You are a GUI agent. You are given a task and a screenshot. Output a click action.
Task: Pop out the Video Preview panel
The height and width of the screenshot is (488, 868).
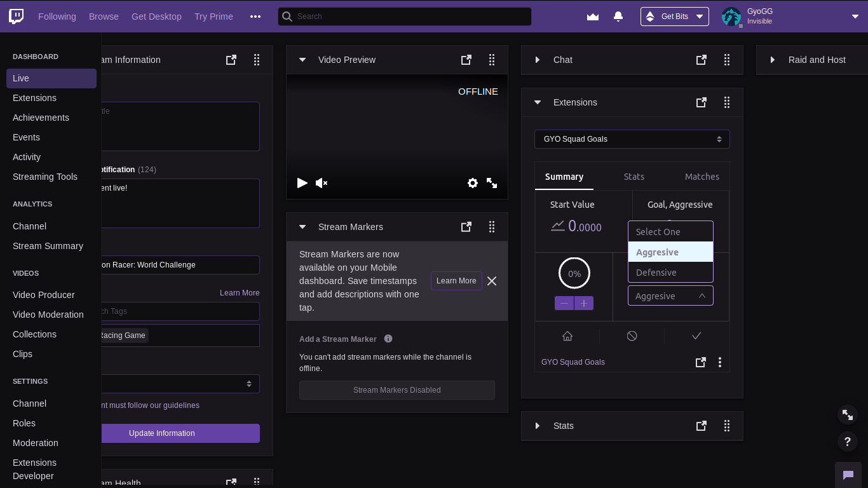[466, 60]
